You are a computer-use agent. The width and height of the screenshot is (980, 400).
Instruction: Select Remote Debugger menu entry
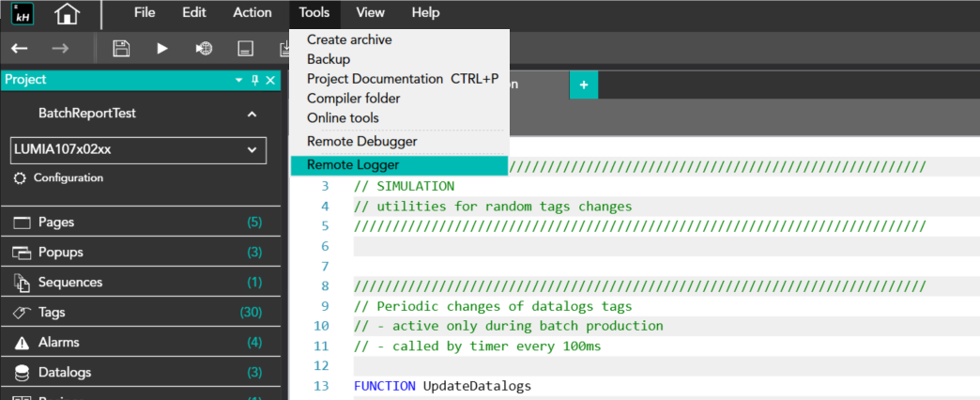361,141
